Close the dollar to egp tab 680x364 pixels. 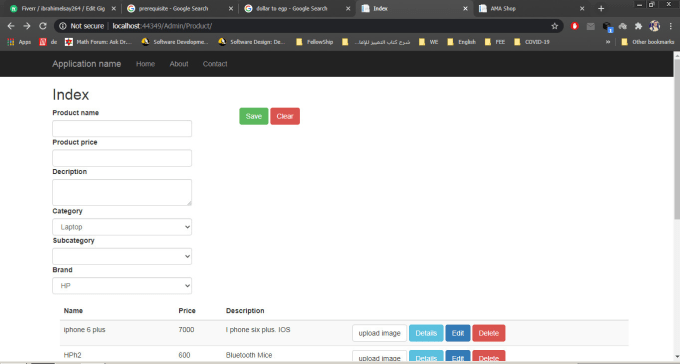(x=348, y=9)
